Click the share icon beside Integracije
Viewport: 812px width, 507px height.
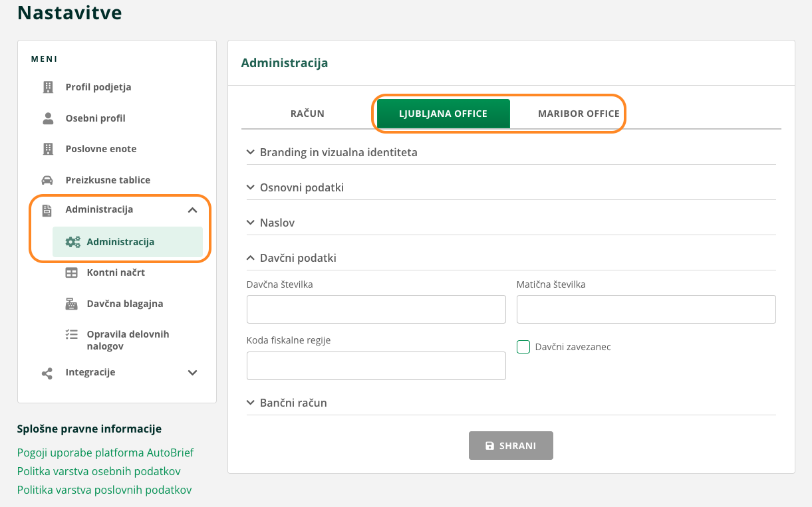click(x=48, y=373)
